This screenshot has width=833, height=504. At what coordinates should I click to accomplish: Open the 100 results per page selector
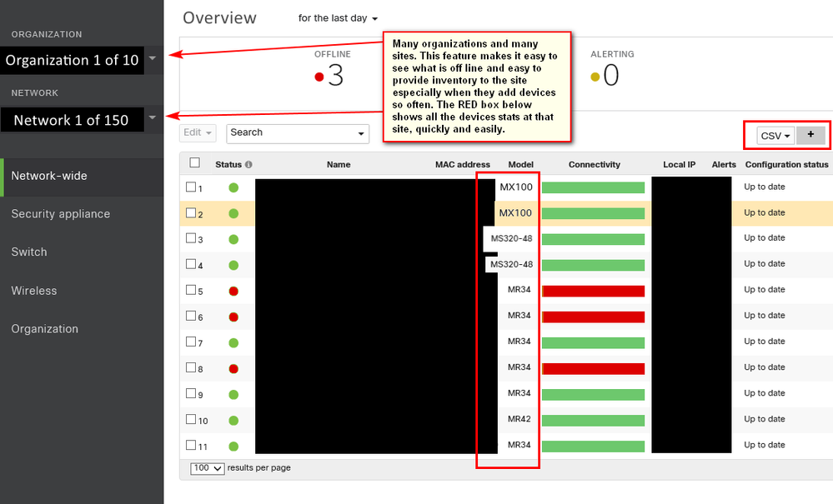point(207,468)
